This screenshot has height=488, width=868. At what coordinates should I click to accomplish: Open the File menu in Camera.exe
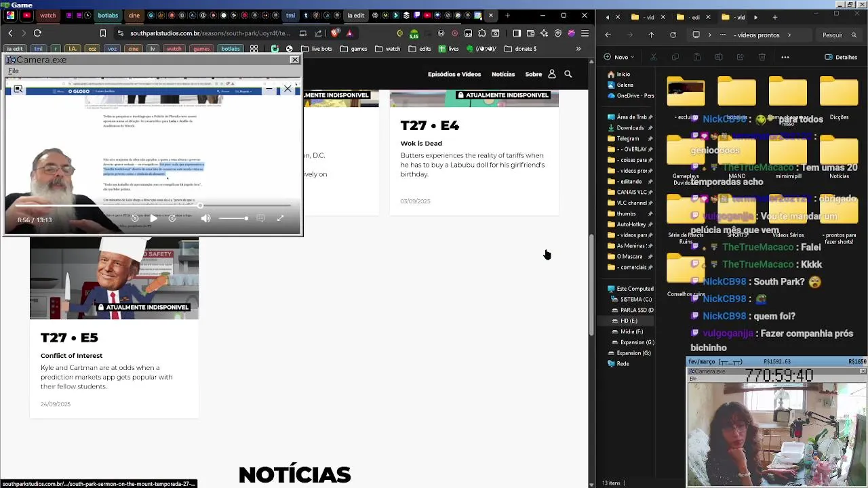[13, 70]
